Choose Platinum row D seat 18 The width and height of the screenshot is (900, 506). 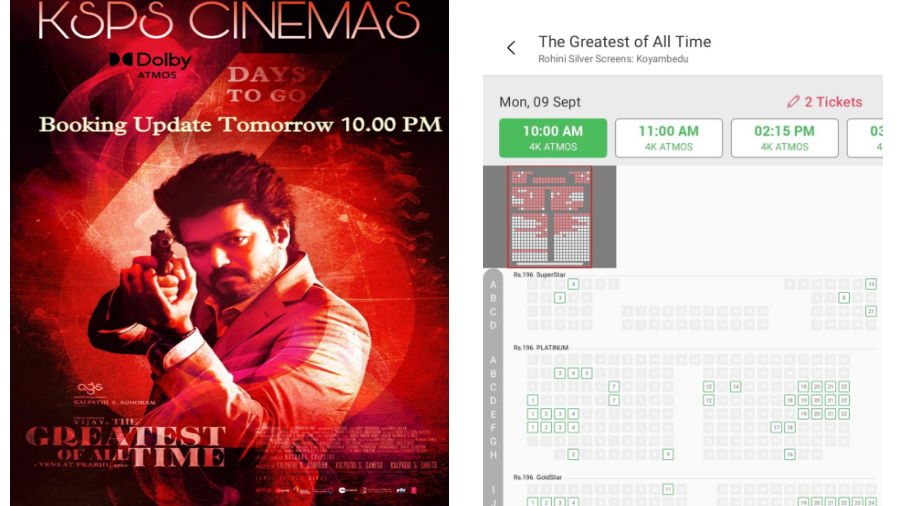(x=790, y=400)
